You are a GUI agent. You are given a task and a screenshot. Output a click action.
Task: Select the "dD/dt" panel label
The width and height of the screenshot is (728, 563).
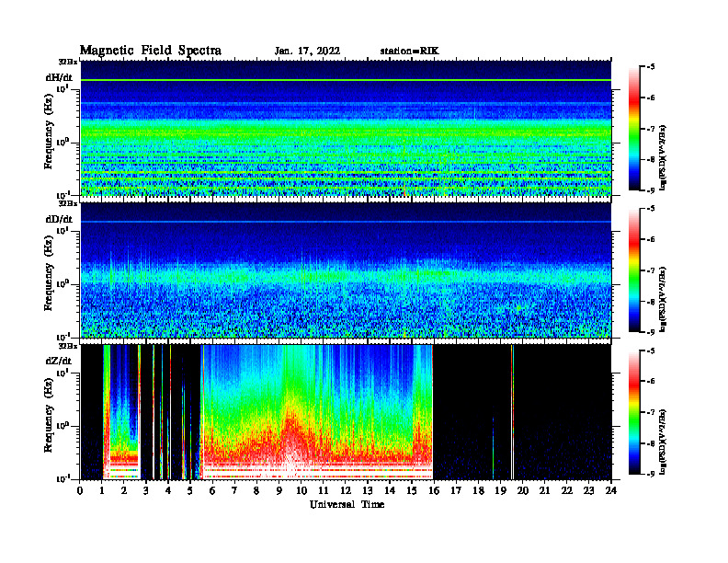point(59,219)
